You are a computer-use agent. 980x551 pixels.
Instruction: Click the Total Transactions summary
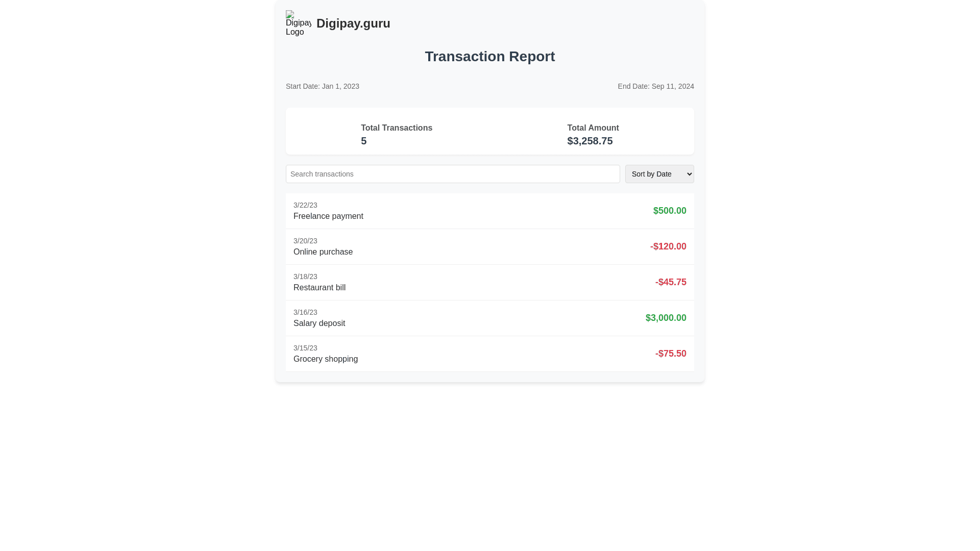396,128
